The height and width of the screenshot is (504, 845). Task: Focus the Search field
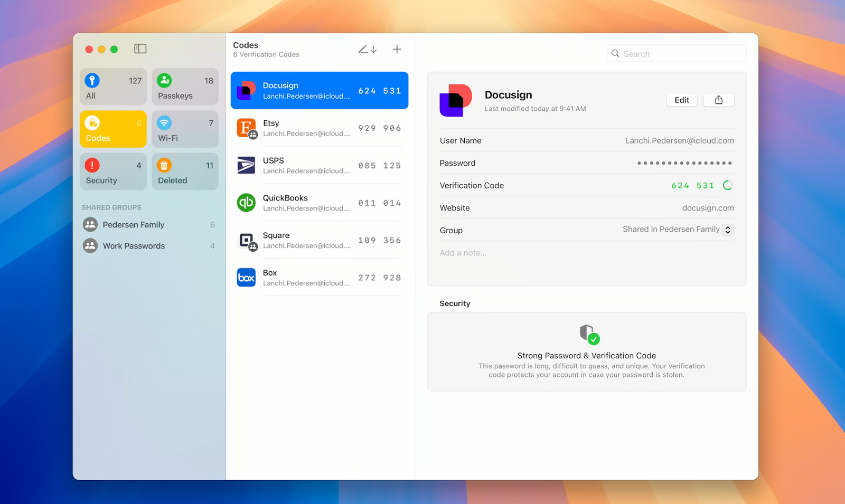pos(677,54)
